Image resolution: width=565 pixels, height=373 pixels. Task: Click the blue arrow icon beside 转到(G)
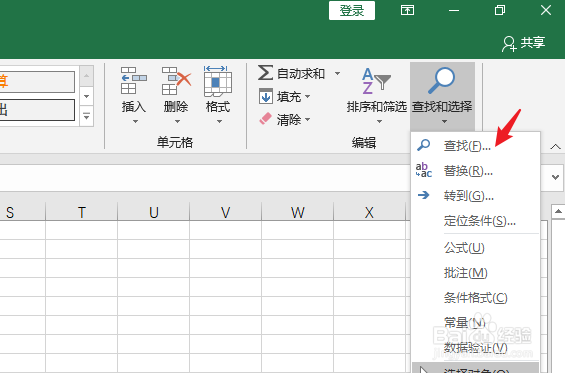[423, 195]
